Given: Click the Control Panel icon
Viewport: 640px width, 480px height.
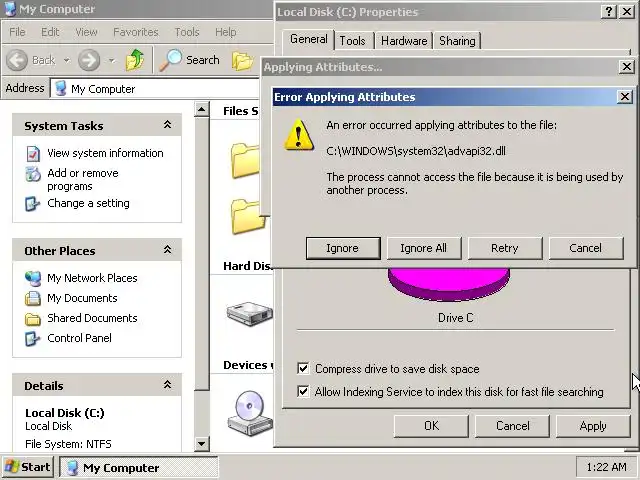Looking at the screenshot, I should pyautogui.click(x=33, y=338).
